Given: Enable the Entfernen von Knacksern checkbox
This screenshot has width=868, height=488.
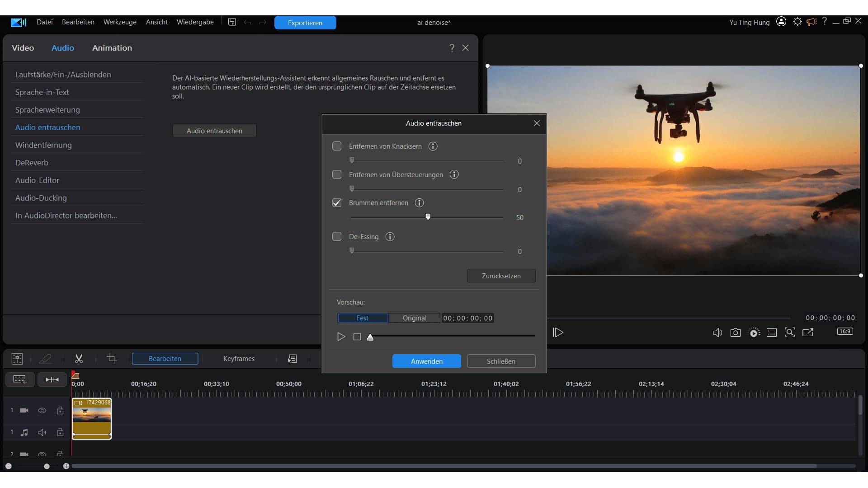Looking at the screenshot, I should coord(337,146).
